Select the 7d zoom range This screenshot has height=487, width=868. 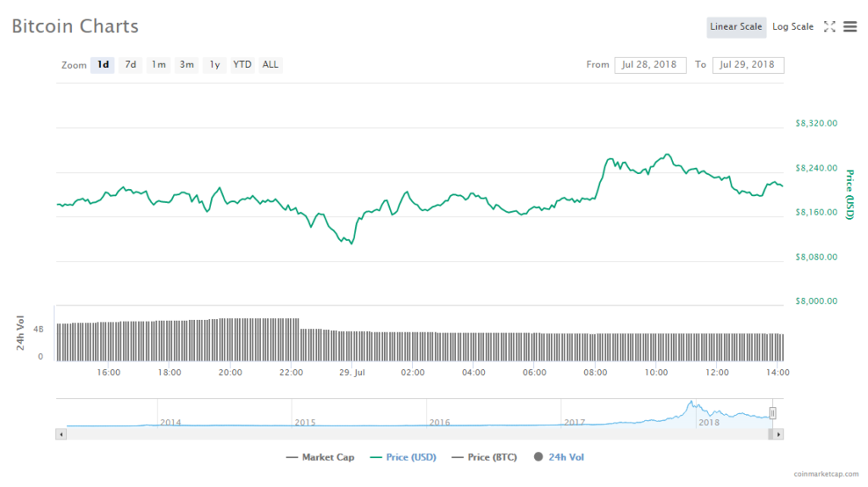pos(131,64)
